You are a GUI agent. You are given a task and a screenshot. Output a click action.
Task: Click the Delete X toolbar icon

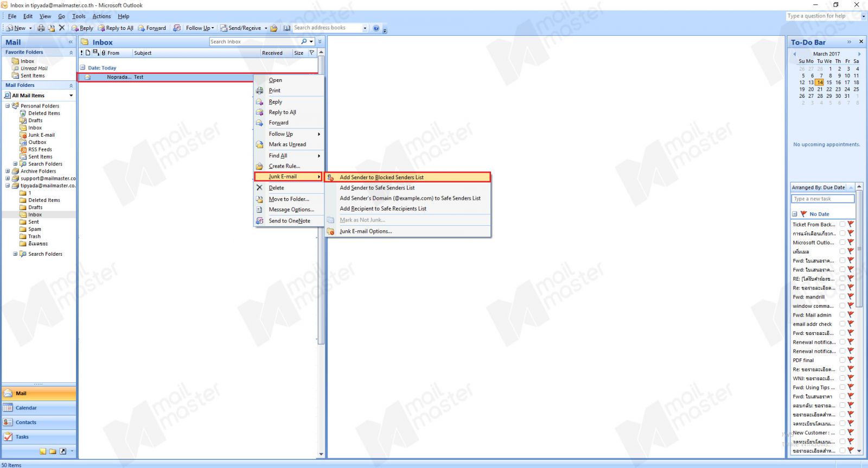point(61,28)
